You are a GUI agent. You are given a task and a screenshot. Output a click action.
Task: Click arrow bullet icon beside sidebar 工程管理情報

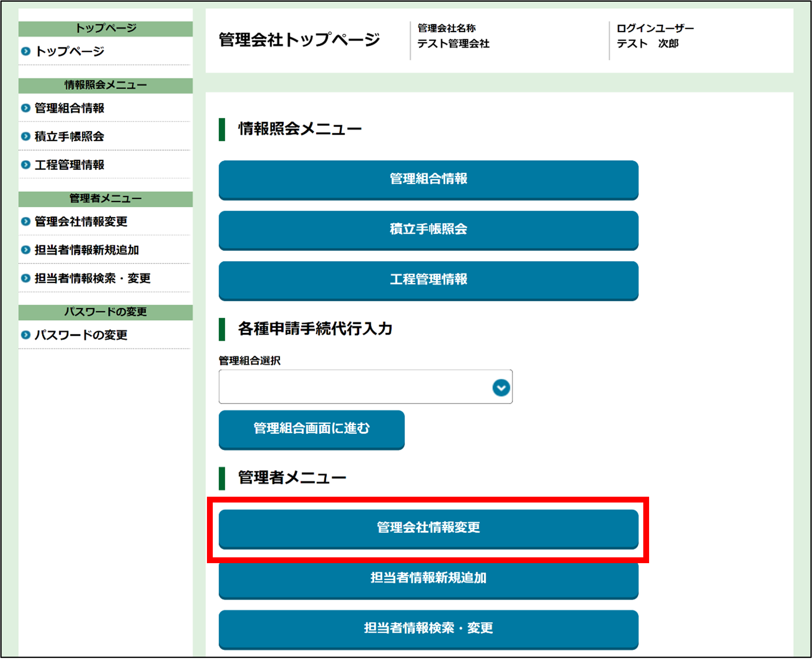[x=26, y=165]
